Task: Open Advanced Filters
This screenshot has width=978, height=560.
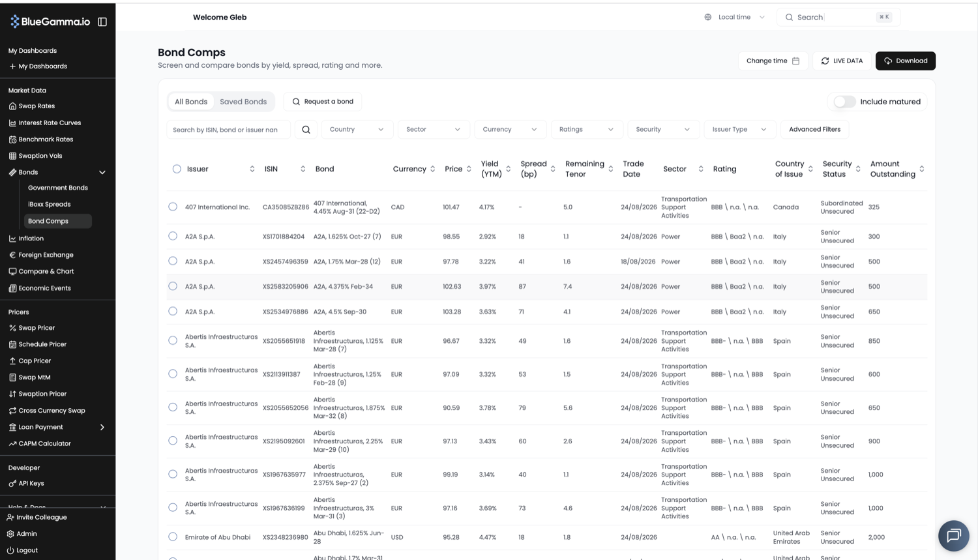Action: pos(815,129)
